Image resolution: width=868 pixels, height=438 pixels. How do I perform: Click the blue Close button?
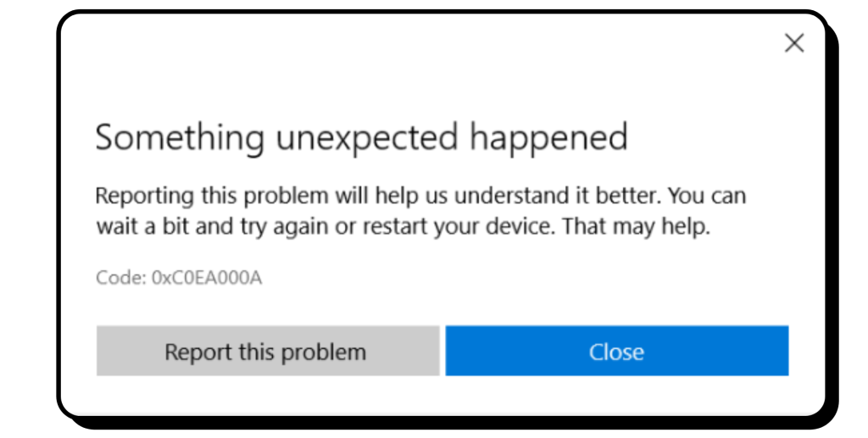coord(616,351)
